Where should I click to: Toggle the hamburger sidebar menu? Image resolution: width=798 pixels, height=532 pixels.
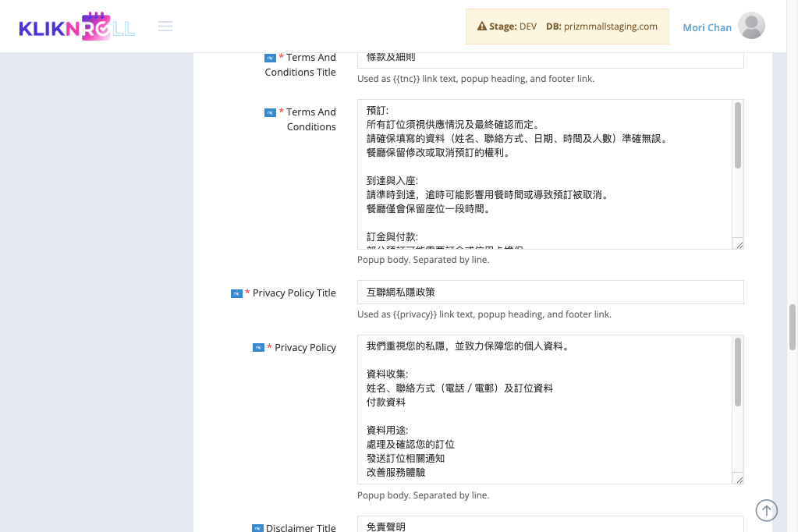(x=165, y=27)
